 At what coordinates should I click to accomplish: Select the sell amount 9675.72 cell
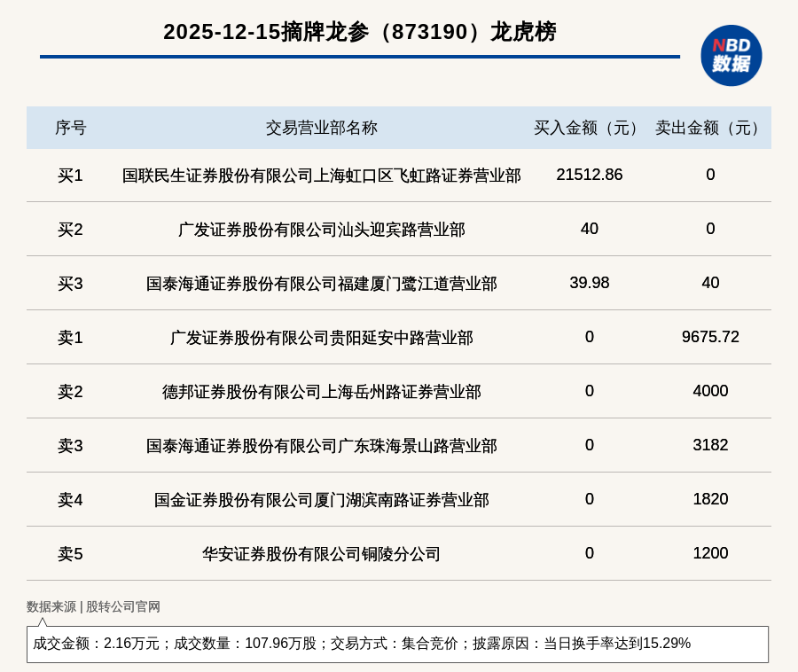[x=710, y=337]
